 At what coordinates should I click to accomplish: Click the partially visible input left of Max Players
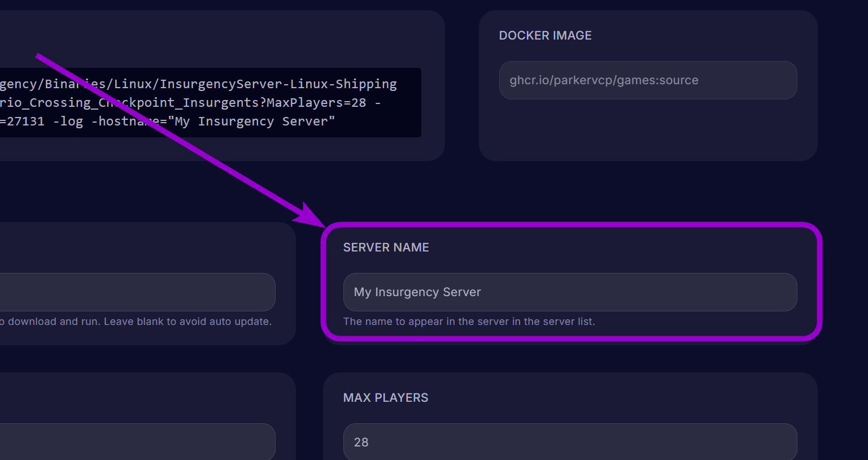[x=137, y=442]
